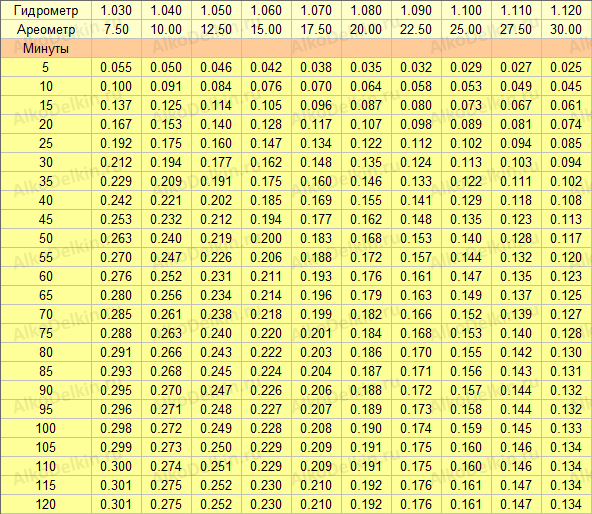The image size is (592, 514).
Task: Click the 17.50 areometer cell
Action: (x=316, y=29)
